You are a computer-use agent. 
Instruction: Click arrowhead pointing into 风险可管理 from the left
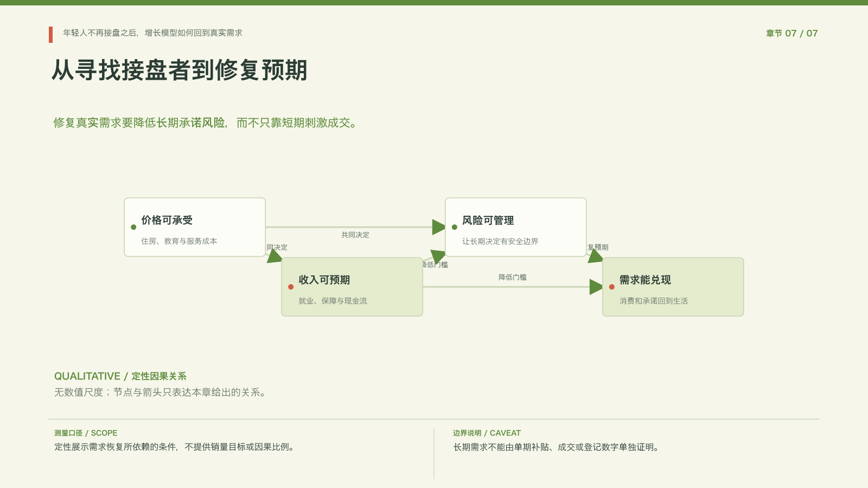tap(439, 227)
